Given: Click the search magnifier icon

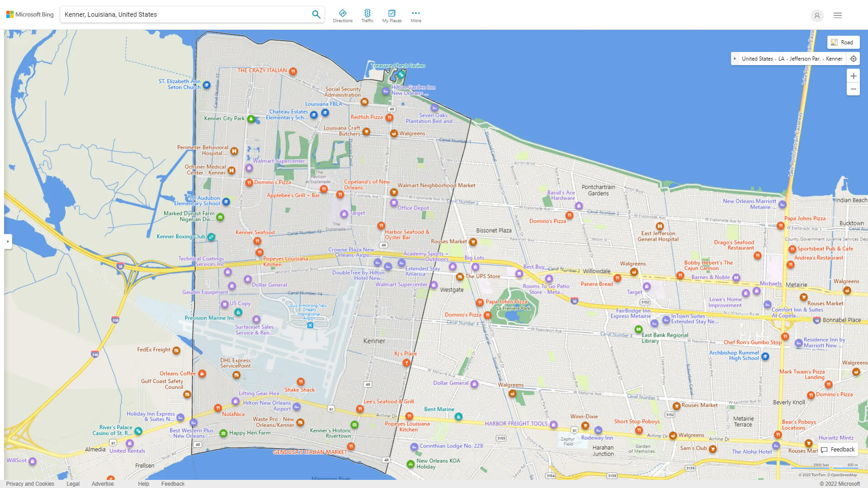Looking at the screenshot, I should point(316,14).
